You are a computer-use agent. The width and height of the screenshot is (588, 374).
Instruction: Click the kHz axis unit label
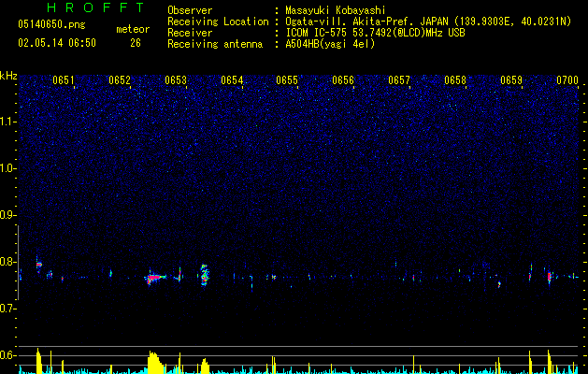tap(8, 76)
